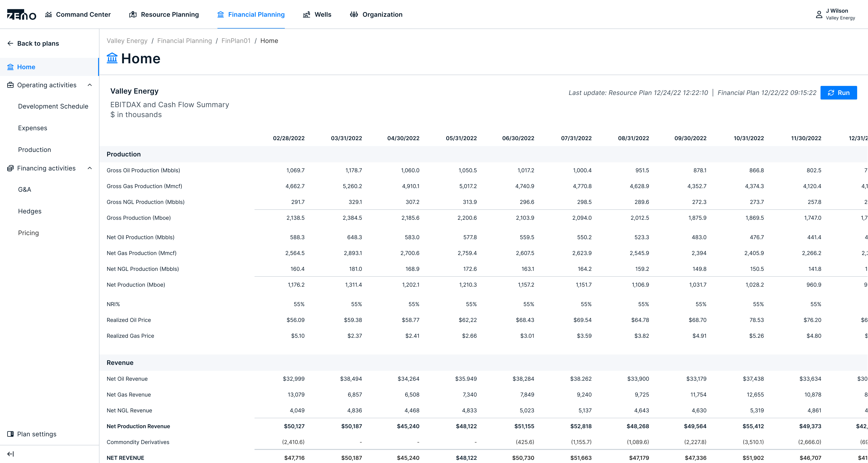Open Pricing in the sidebar
Image resolution: width=868 pixels, height=463 pixels.
(29, 233)
